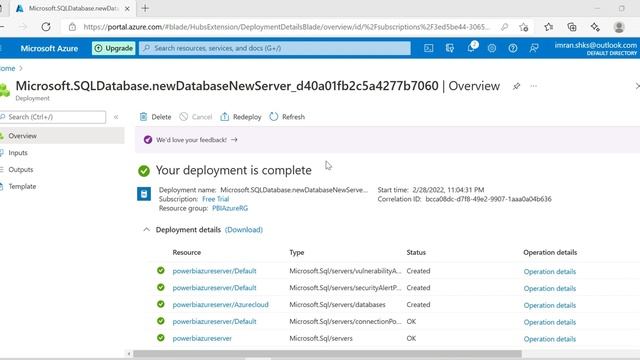Open browser Collections icon
The image size is (640, 360).
tap(572, 27)
